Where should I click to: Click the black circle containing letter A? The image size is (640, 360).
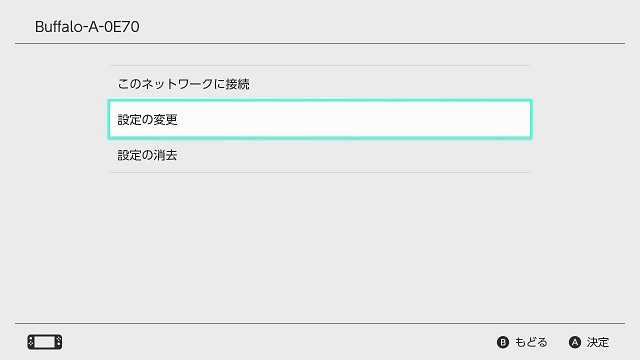[x=575, y=342]
